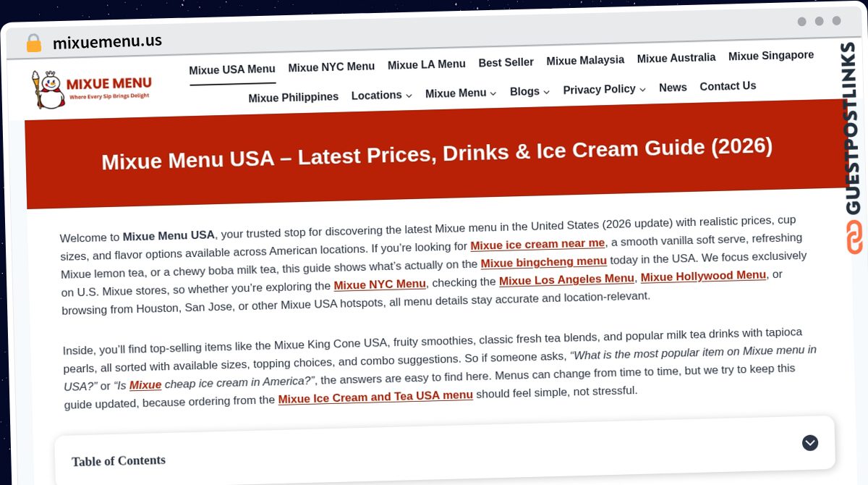Select Mixue Malaysia in navigation
Screen dimensions: 868x485
click(585, 60)
